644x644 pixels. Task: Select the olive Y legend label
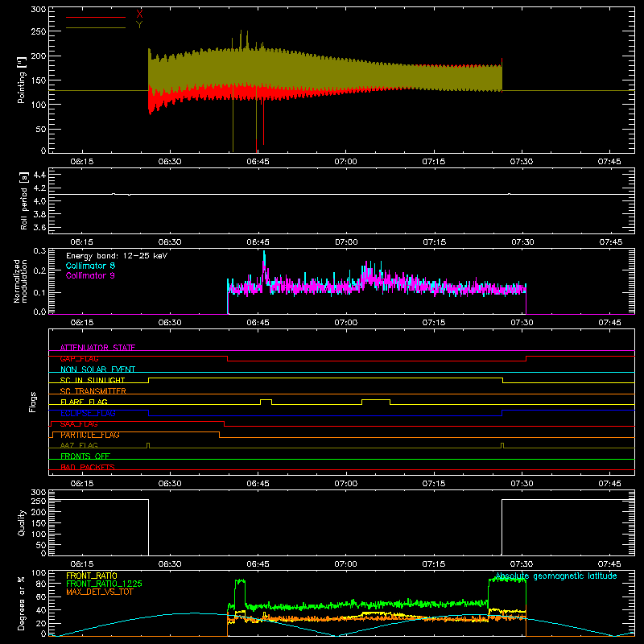tap(139, 25)
